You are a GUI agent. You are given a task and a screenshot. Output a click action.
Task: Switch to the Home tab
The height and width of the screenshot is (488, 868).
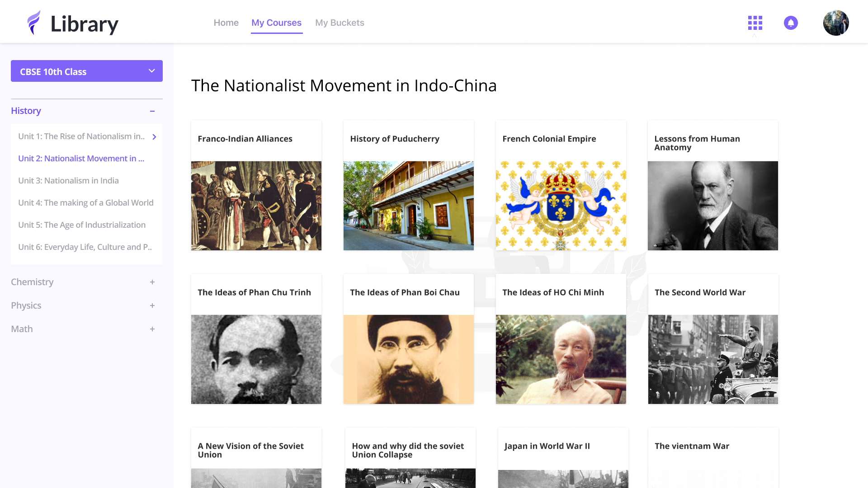point(226,23)
